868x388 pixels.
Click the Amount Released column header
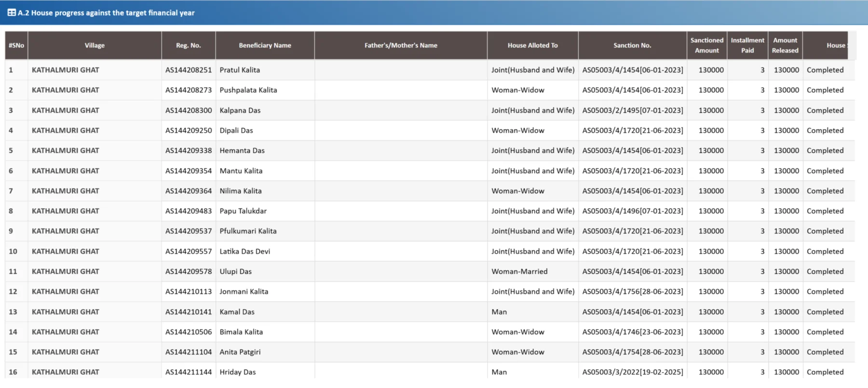785,45
